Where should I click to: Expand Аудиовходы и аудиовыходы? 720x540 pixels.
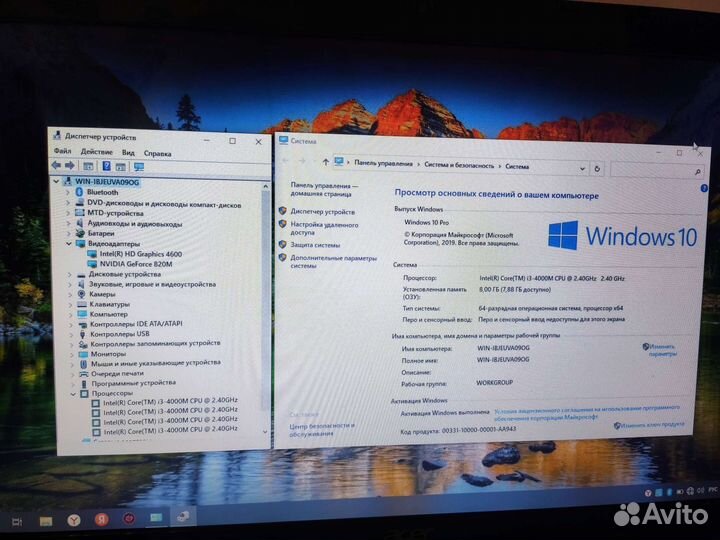pyautogui.click(x=68, y=223)
